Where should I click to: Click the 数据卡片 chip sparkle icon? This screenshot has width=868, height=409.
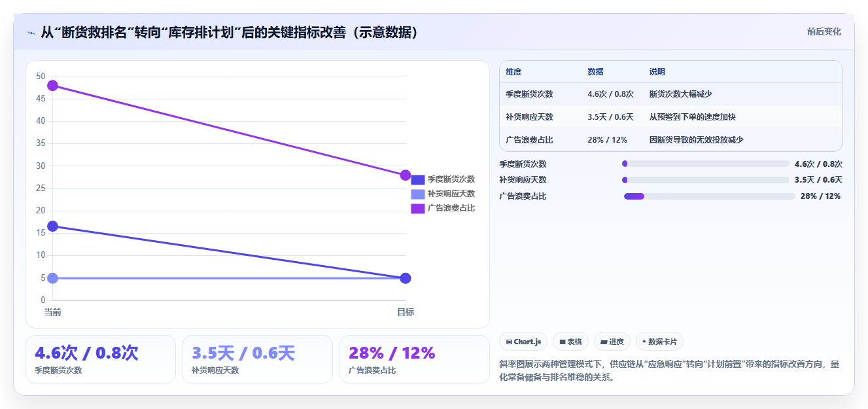click(644, 342)
